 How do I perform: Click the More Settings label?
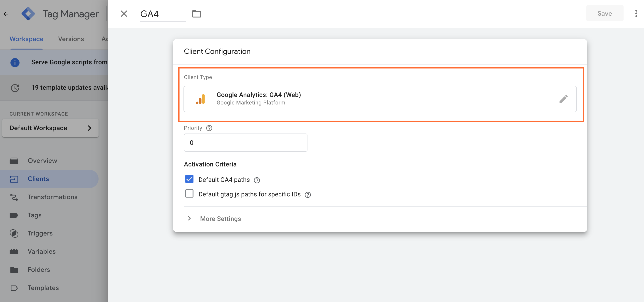coord(220,219)
